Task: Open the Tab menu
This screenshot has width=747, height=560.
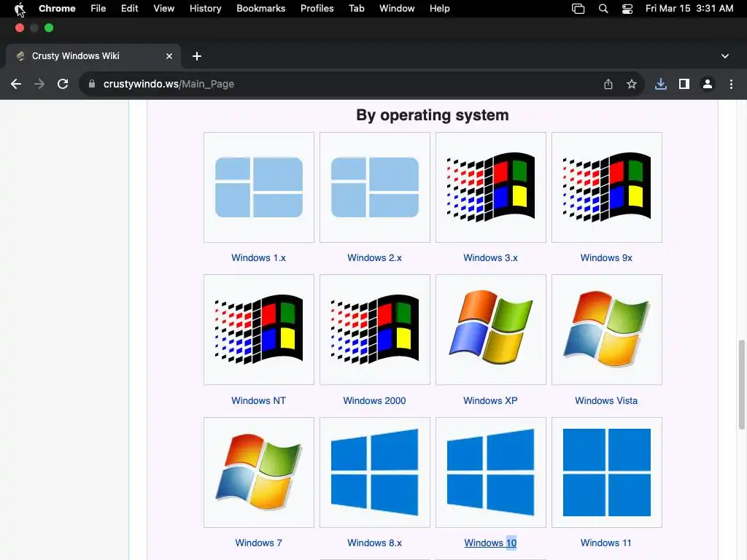Action: point(357,9)
